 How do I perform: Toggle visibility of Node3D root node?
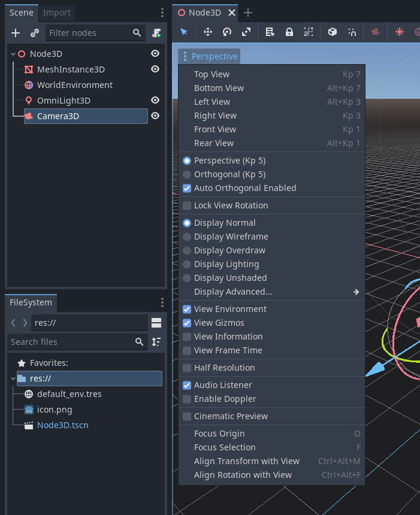coord(155,53)
